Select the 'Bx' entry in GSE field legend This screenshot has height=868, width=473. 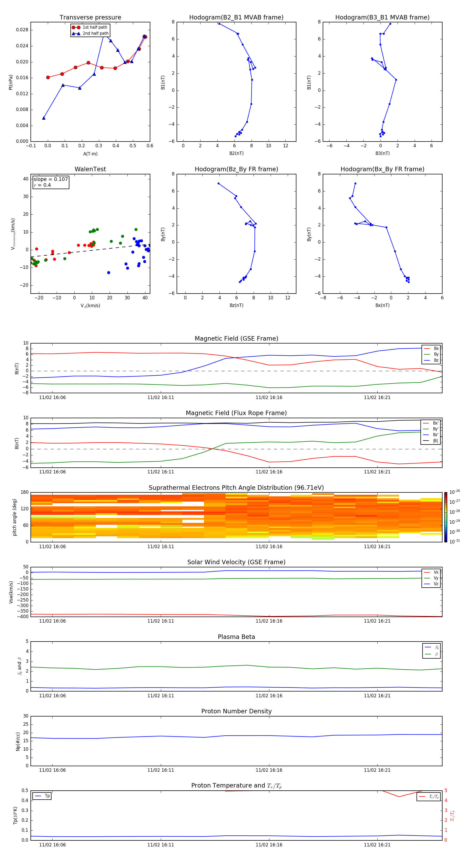(x=431, y=349)
